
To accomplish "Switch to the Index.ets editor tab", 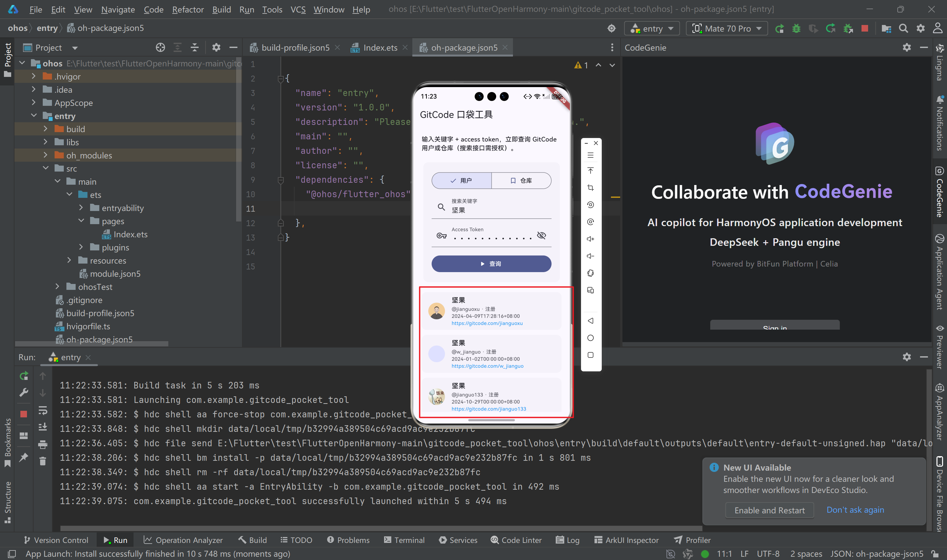I will tap(380, 48).
